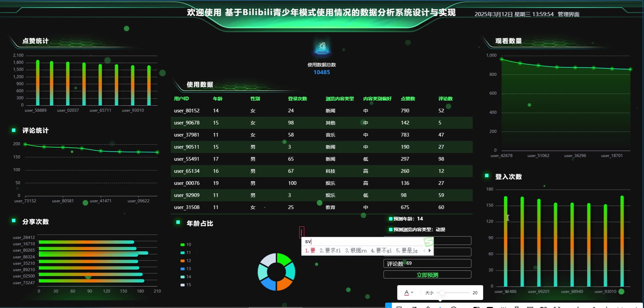
Task: Click the 登入次数 panel title
Action: point(508,177)
